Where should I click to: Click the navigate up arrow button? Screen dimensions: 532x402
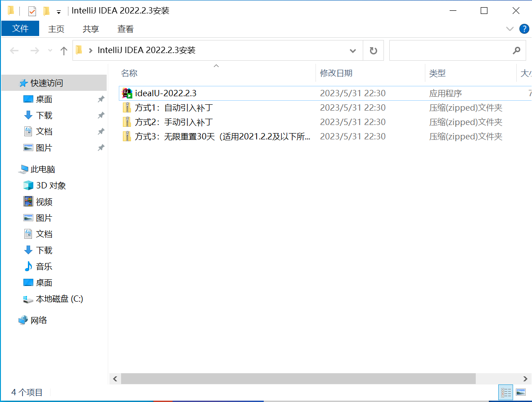pyautogui.click(x=63, y=50)
